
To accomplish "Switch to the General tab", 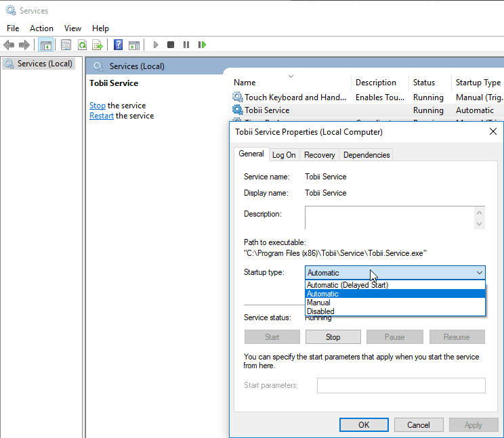I will (251, 154).
